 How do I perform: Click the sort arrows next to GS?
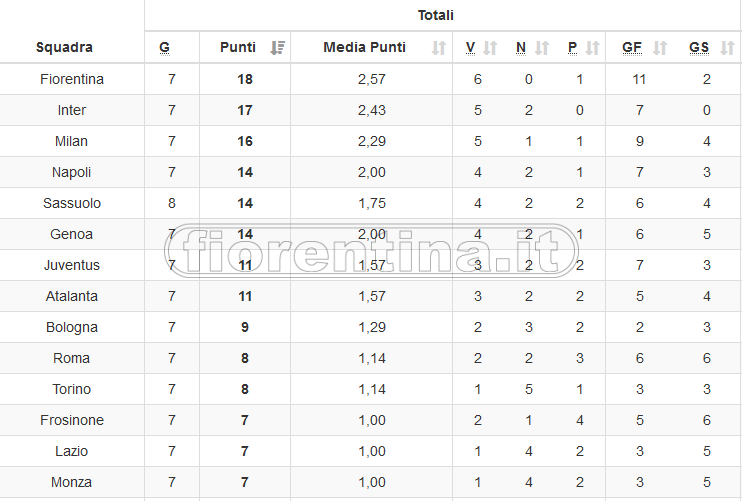click(725, 47)
